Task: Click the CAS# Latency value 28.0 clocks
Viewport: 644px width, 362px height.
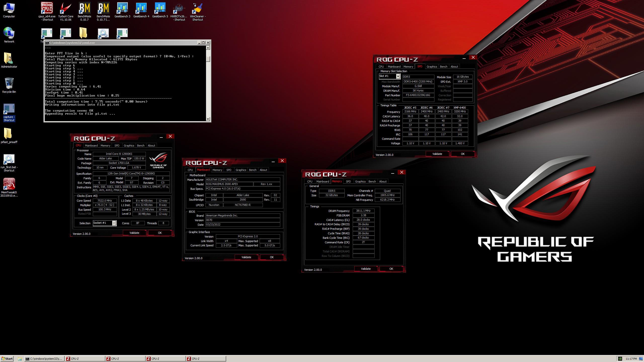Action: click(x=363, y=220)
